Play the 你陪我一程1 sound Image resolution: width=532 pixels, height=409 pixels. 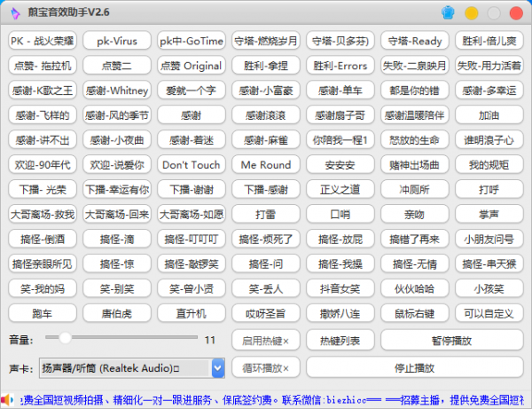[340, 140]
